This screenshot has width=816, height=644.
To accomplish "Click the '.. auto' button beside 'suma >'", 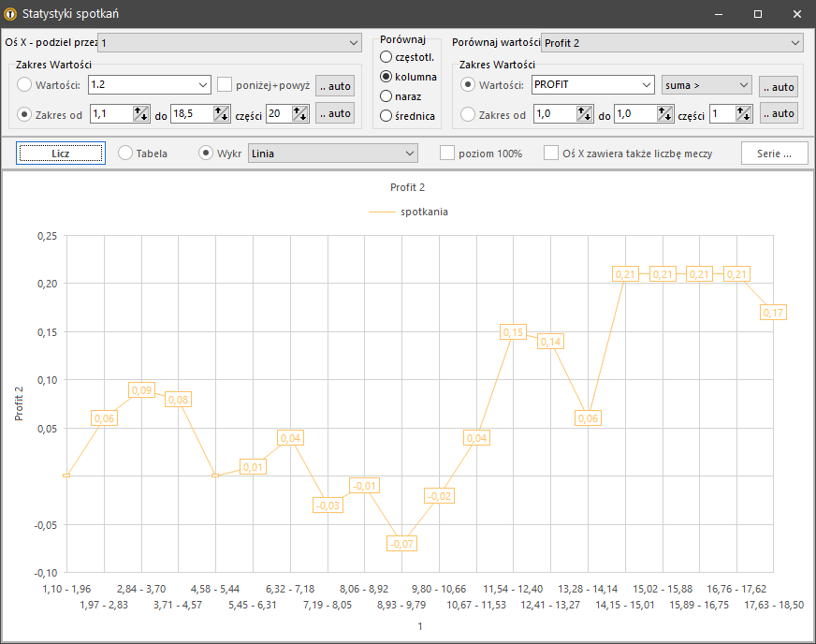I will point(778,87).
